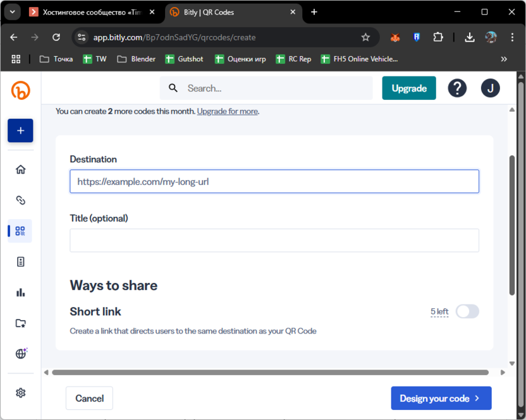Click the Design your code button

[441, 399]
